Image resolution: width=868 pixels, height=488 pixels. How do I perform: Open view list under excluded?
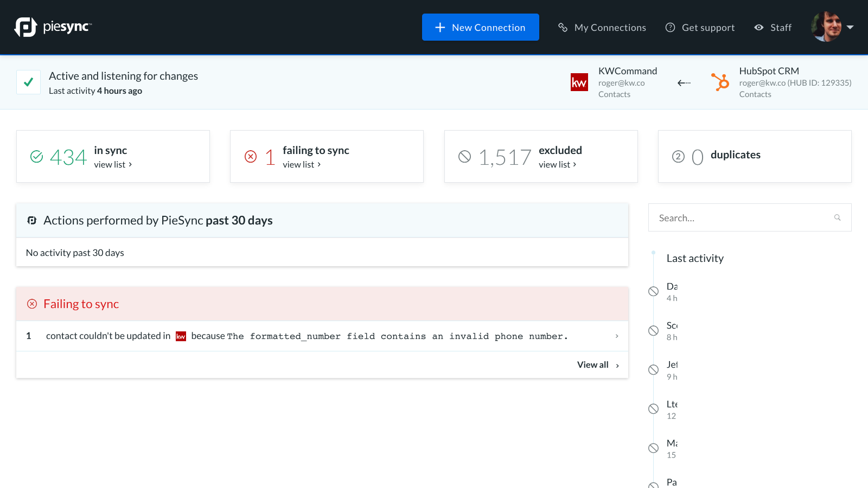coord(558,164)
